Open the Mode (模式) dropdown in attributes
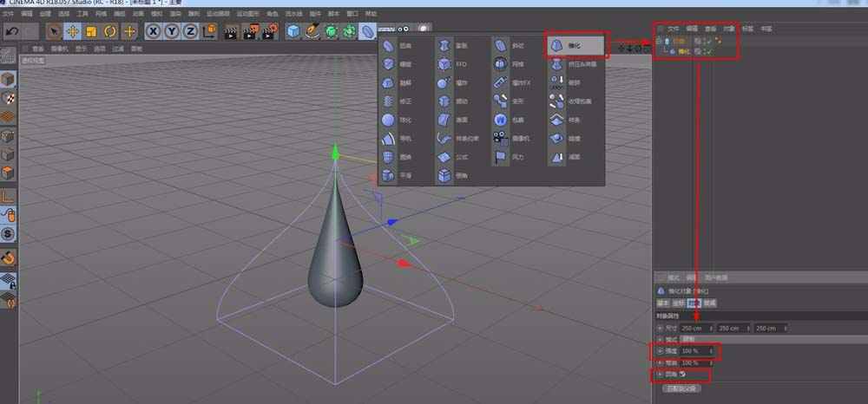The width and height of the screenshot is (868, 404). [x=699, y=339]
